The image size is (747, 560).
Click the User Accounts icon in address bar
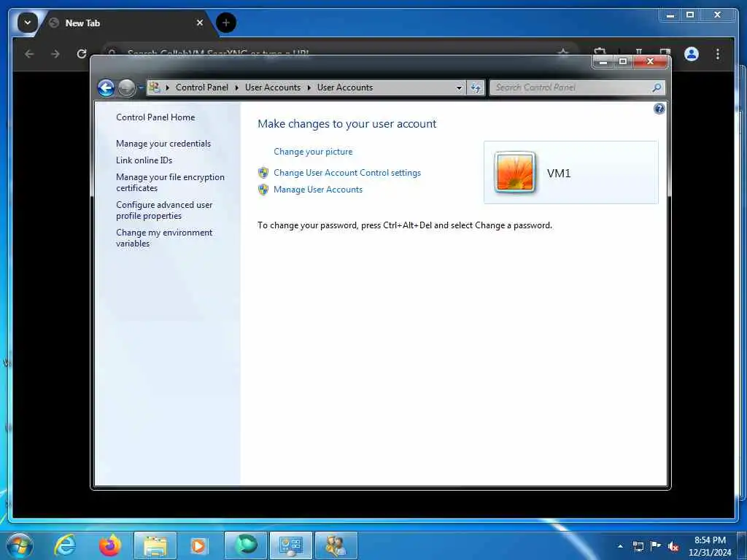tap(154, 87)
